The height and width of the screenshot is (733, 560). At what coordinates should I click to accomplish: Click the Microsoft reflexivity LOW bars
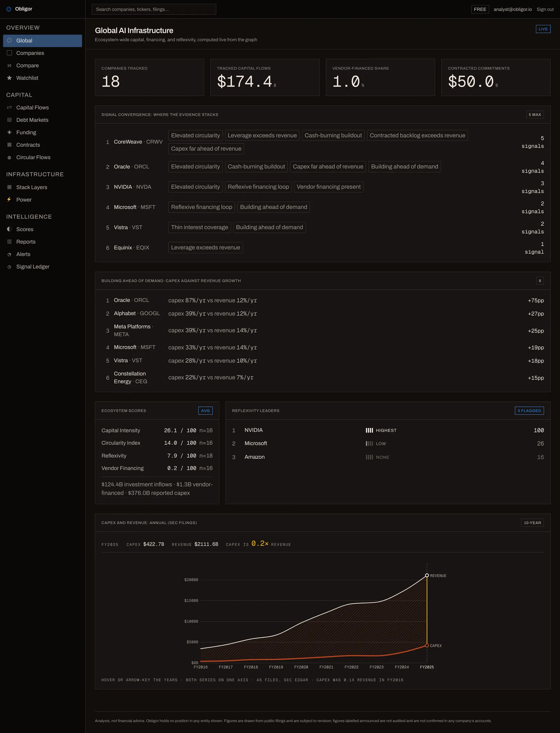pos(369,444)
